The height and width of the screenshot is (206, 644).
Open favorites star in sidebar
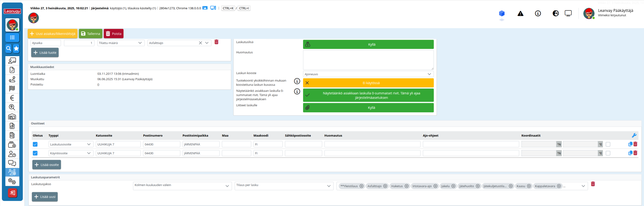[16, 49]
